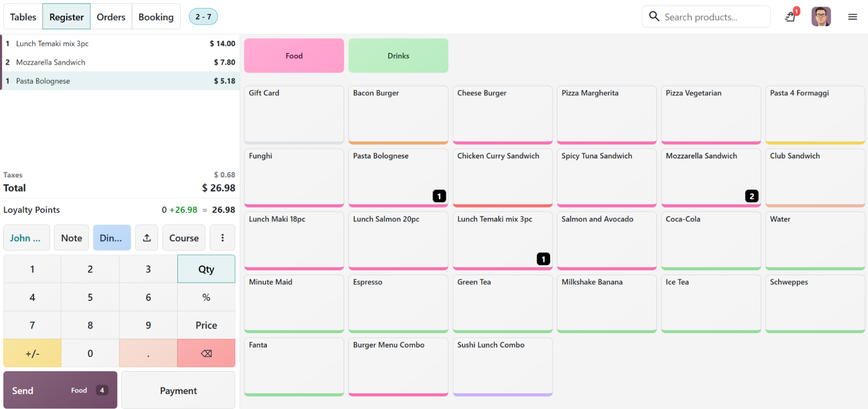This screenshot has width=868, height=409.
Task: Toggle the Qty numpad mode
Action: (206, 269)
